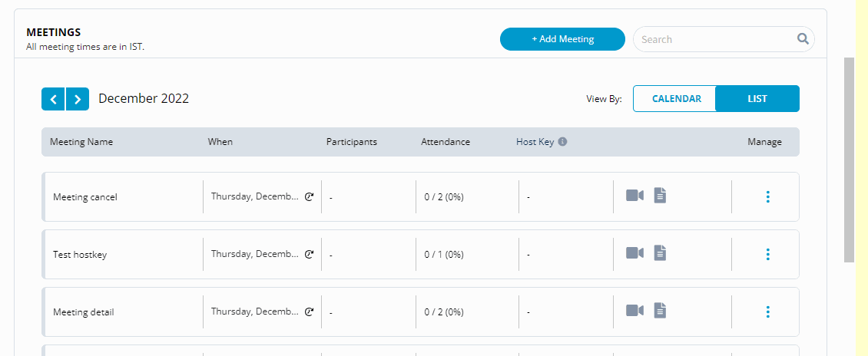The height and width of the screenshot is (356, 868).
Task: Click video camera icon for Meeting cancel
Action: point(634,196)
